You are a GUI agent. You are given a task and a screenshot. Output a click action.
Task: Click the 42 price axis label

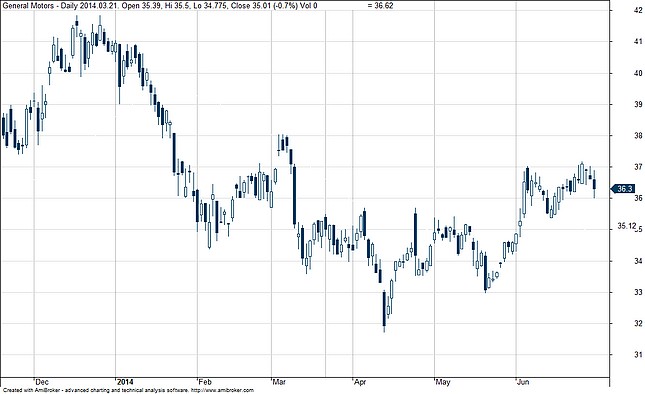(x=638, y=11)
